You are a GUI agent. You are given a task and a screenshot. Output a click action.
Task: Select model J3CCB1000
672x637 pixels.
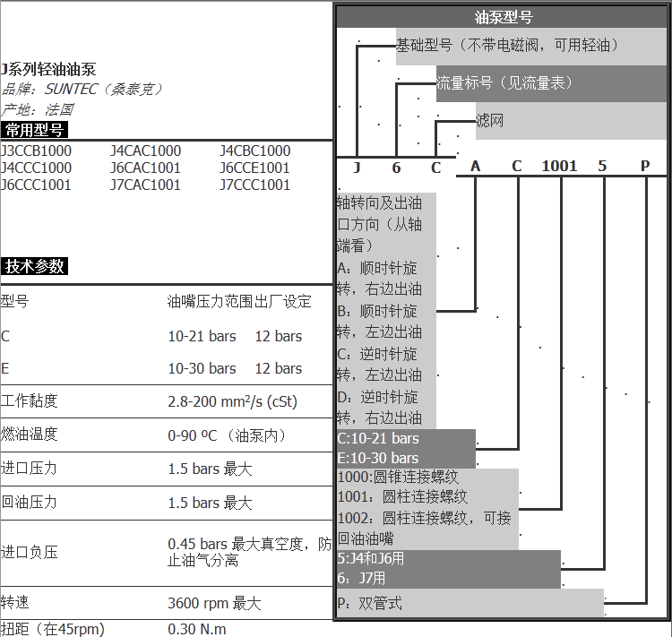point(36,151)
